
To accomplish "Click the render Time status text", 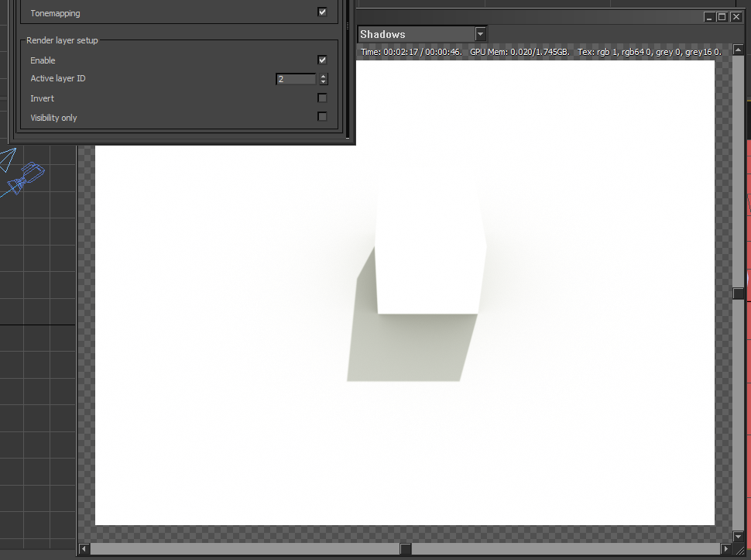I will pyautogui.click(x=411, y=52).
